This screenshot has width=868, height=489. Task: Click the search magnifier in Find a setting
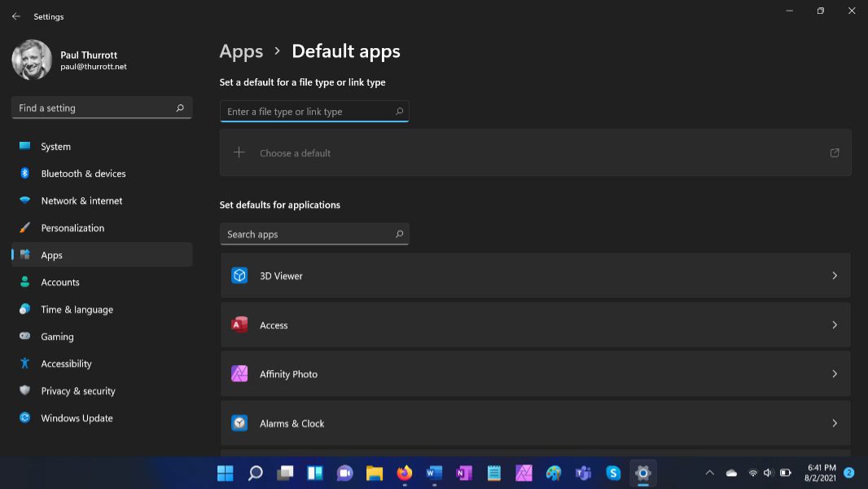[180, 108]
